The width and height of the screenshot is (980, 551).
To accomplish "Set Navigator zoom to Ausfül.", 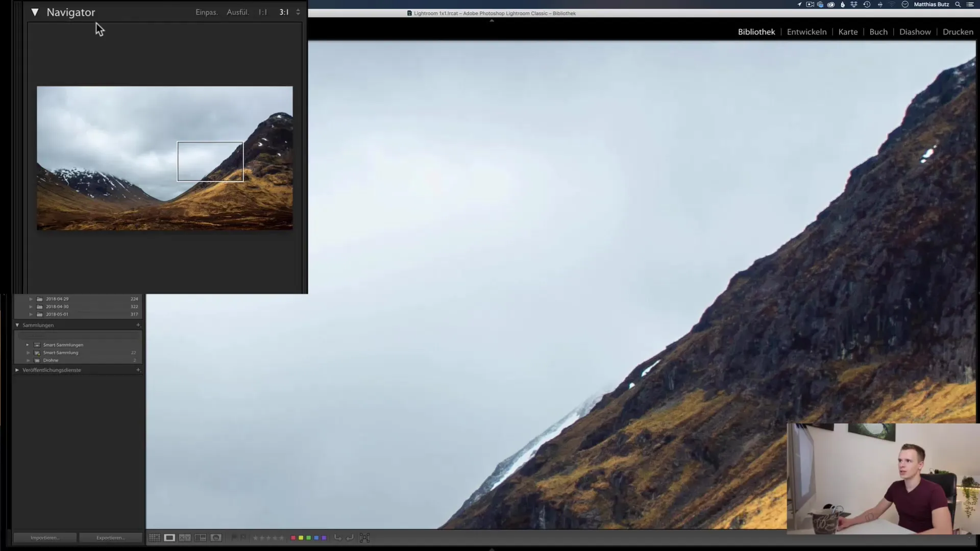I will (x=238, y=12).
